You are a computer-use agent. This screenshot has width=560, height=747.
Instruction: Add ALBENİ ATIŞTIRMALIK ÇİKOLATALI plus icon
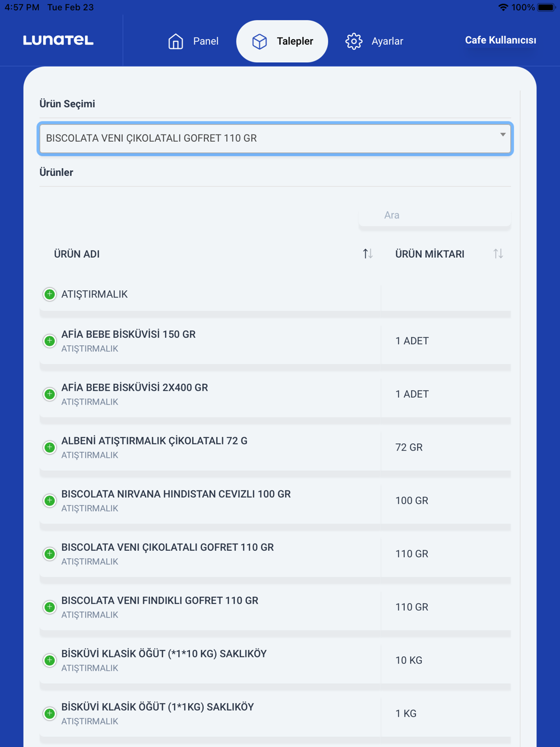(50, 447)
